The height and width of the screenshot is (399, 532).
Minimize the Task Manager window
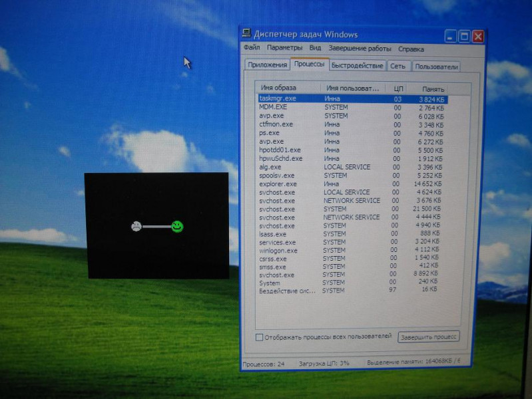pyautogui.click(x=450, y=37)
